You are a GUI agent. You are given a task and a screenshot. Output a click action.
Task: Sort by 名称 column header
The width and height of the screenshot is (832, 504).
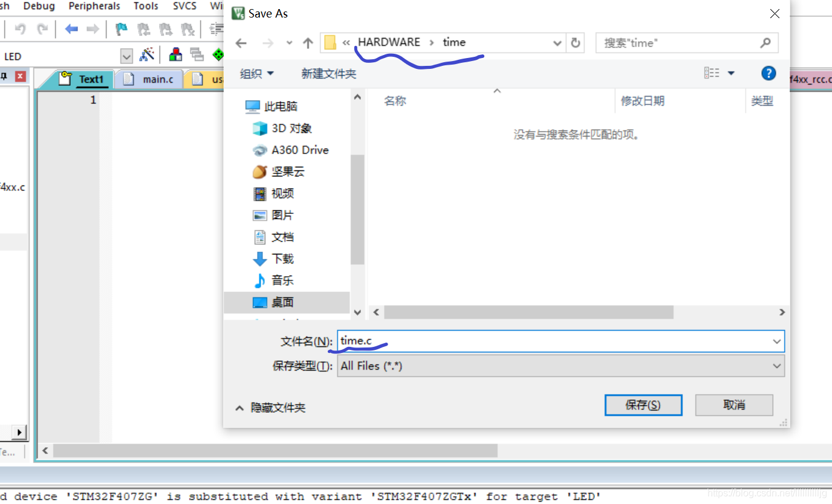coord(395,101)
